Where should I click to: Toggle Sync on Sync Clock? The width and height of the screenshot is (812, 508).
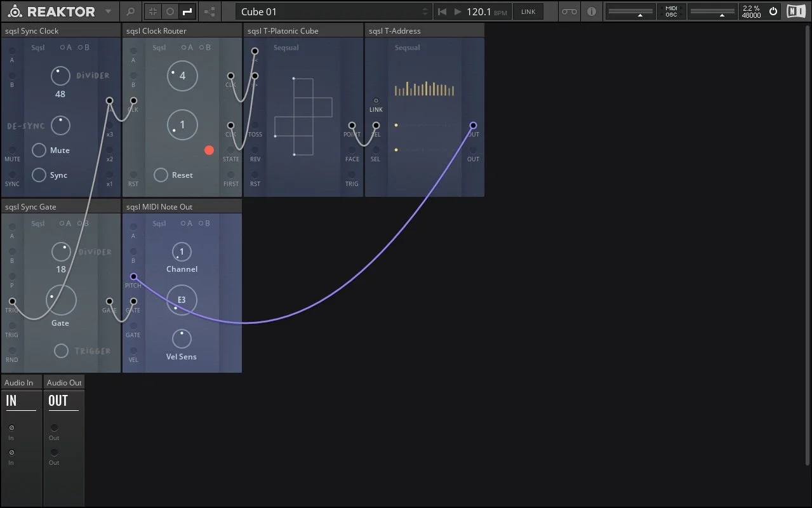coord(39,175)
